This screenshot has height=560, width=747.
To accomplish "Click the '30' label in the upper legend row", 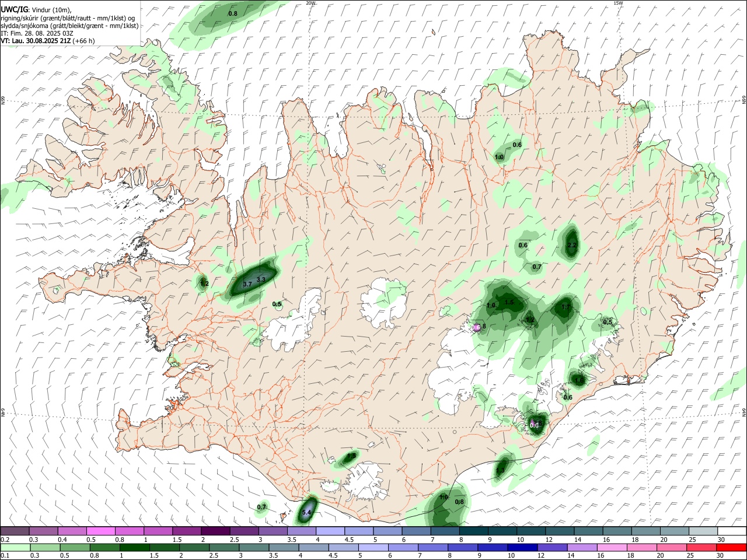I will pos(721,540).
